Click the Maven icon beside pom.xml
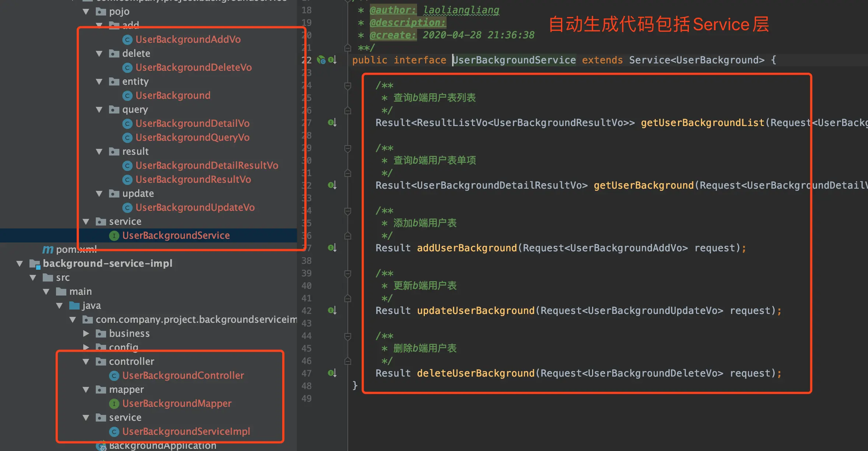The height and width of the screenshot is (451, 868). pos(48,249)
